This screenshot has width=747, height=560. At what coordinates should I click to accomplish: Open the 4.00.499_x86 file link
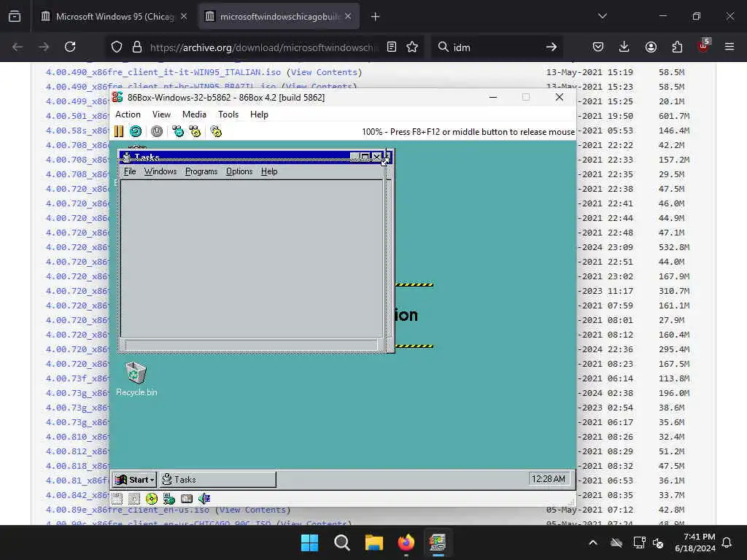click(77, 101)
